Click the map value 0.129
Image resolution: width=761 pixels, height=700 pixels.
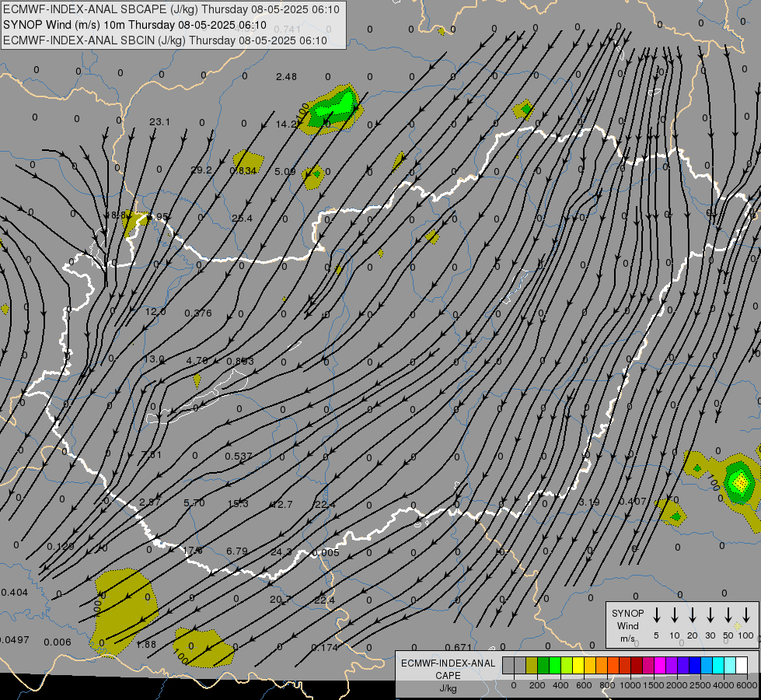click(x=61, y=547)
